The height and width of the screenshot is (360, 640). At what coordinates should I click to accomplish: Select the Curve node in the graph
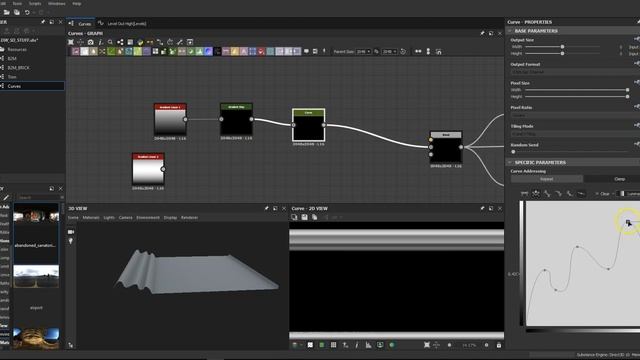309,125
